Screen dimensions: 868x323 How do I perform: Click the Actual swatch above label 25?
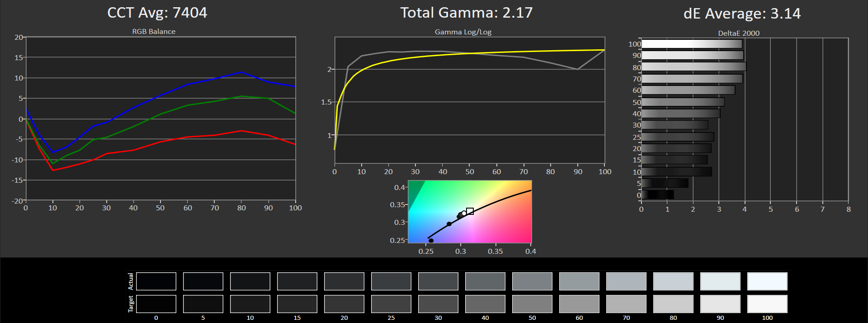pyautogui.click(x=391, y=281)
